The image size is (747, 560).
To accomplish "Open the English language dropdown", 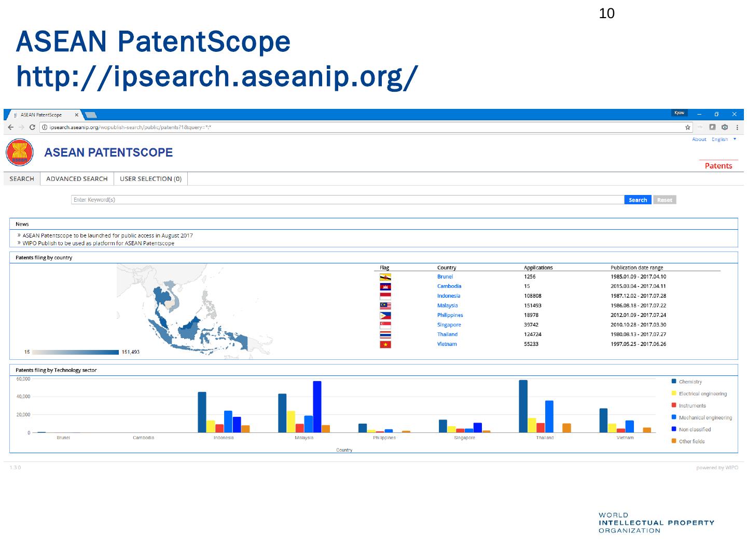I will click(x=724, y=139).
